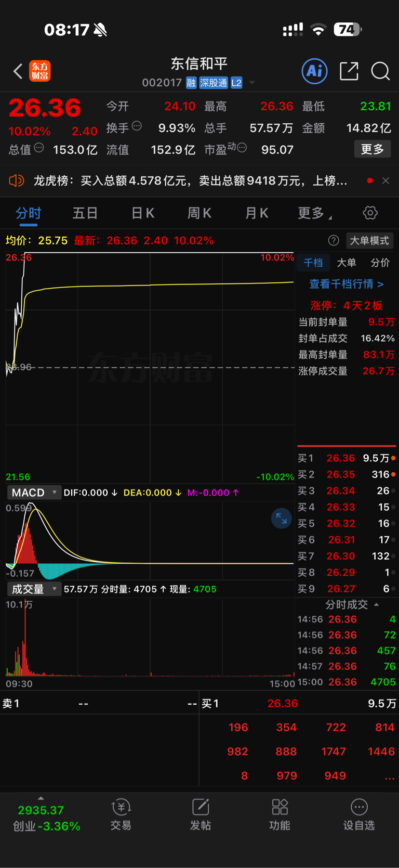Tap the 龙虎榜 speaker announcement icon
The height and width of the screenshot is (868, 399).
[x=17, y=180]
